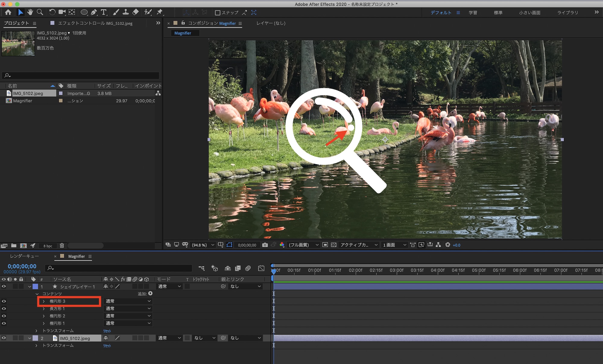Toggle visibility of IMG_5102.jpeg layer
This screenshot has height=364, width=603.
4,338
